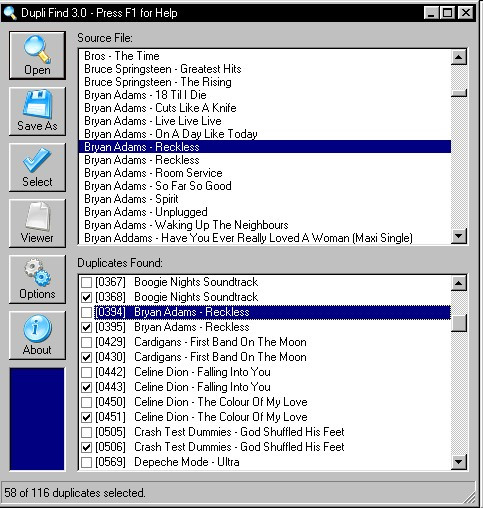Open the Viewer document button
This screenshot has width=483, height=508.
37,223
